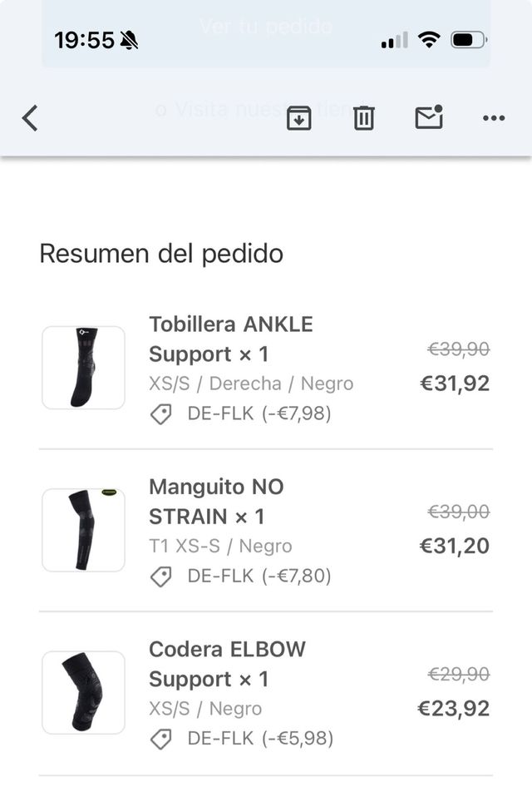This screenshot has height=787, width=532.
Task: Tap the battery status icon
Action: [469, 39]
